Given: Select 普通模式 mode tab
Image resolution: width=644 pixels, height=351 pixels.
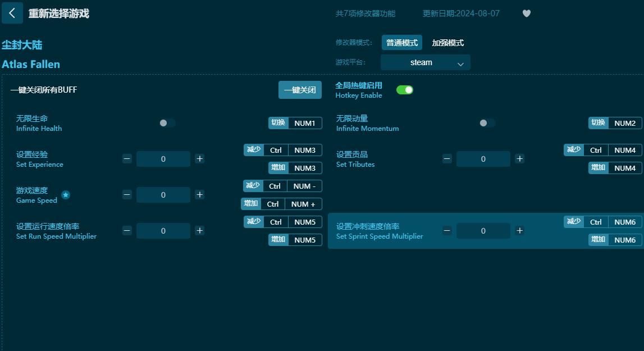Looking at the screenshot, I should coord(402,42).
